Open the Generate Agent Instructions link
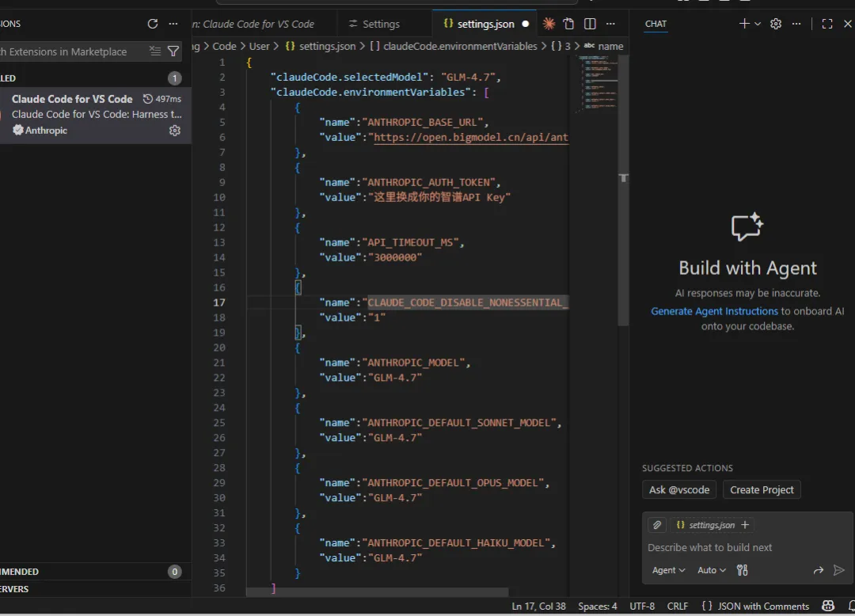The image size is (855, 616). pos(714,311)
